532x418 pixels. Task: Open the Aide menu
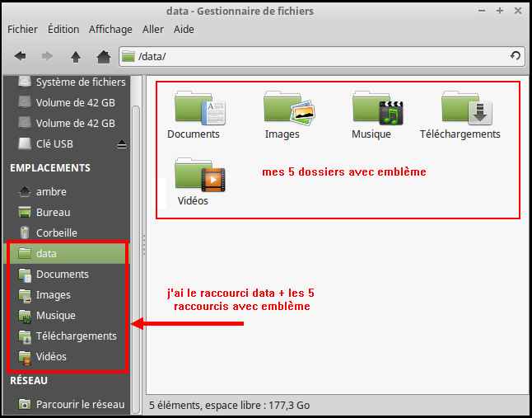[x=184, y=29]
